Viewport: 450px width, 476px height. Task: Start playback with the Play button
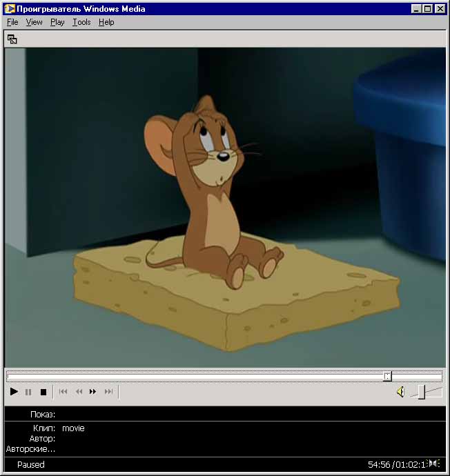(14, 392)
